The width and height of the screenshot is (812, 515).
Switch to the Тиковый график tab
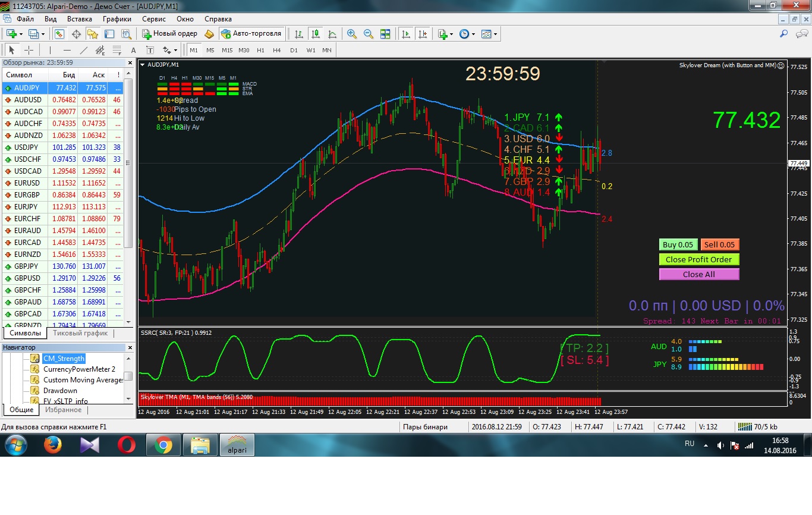(80, 333)
